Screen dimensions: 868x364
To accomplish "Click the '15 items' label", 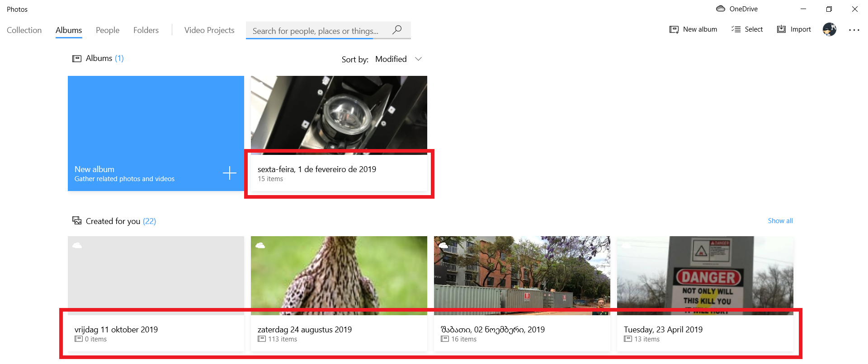I will pos(270,179).
